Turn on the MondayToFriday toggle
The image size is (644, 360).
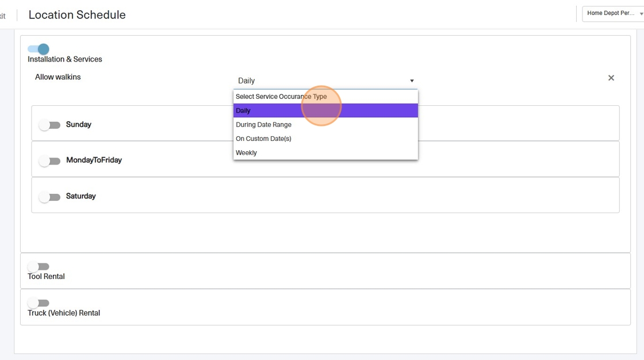pos(49,161)
